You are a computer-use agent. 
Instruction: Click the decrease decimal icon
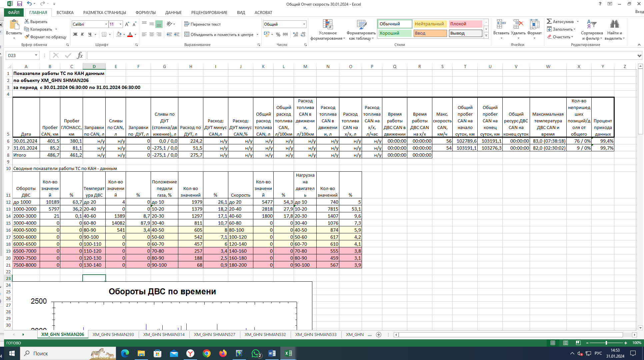point(303,34)
